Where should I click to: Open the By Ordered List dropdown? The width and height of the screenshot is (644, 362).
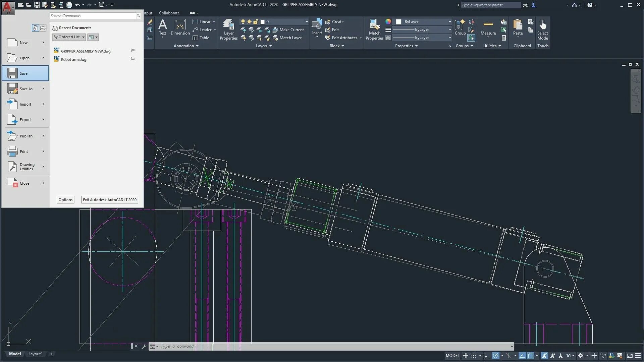[x=69, y=37]
